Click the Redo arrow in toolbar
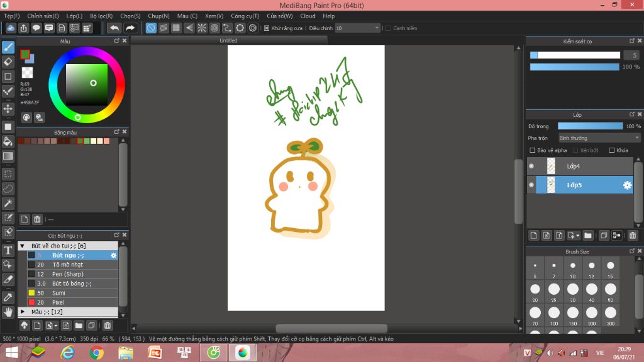The width and height of the screenshot is (644, 362). coord(130,28)
